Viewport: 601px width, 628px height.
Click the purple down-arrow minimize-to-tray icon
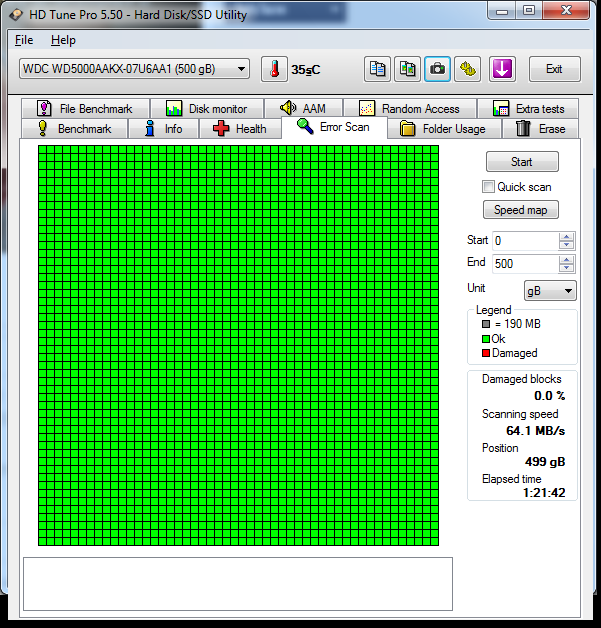pos(502,69)
